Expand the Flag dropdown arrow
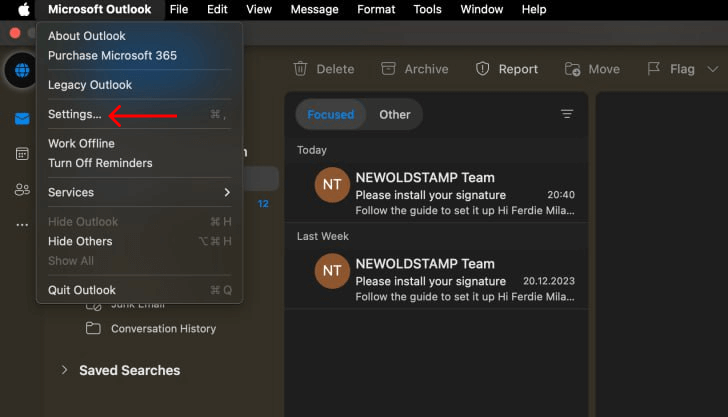Image resolution: width=728 pixels, height=417 pixels. (x=713, y=69)
